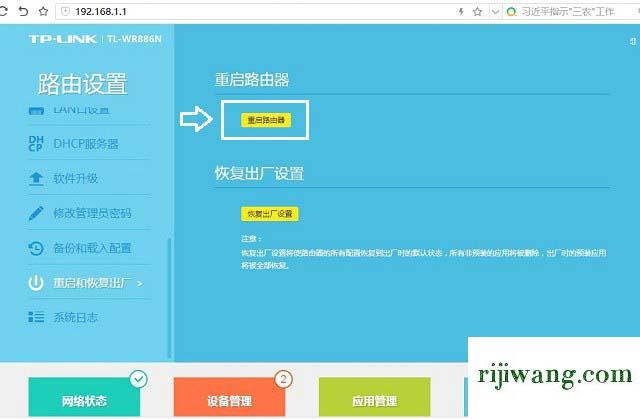
Task: Click the lightning bolt icon in address bar
Action: click(461, 11)
